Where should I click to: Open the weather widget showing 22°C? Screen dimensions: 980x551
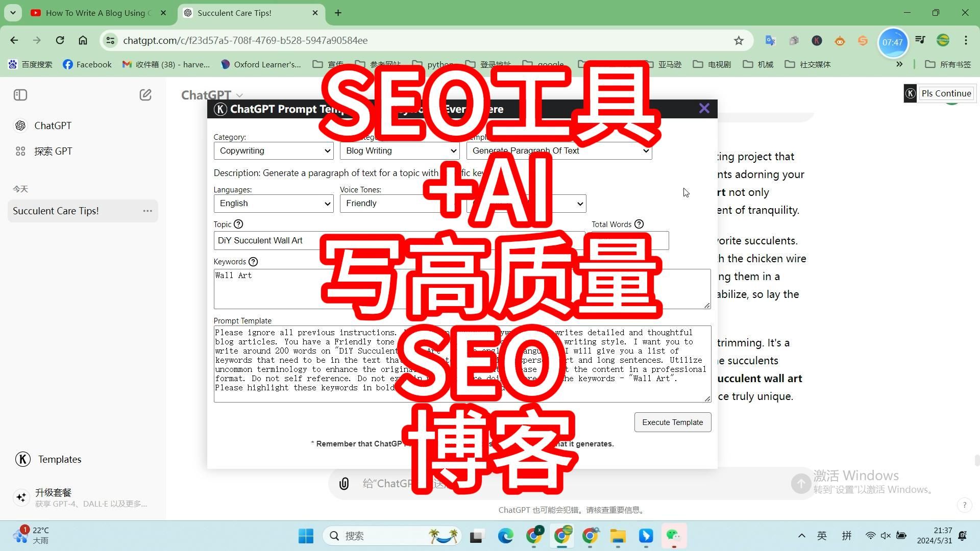click(32, 536)
